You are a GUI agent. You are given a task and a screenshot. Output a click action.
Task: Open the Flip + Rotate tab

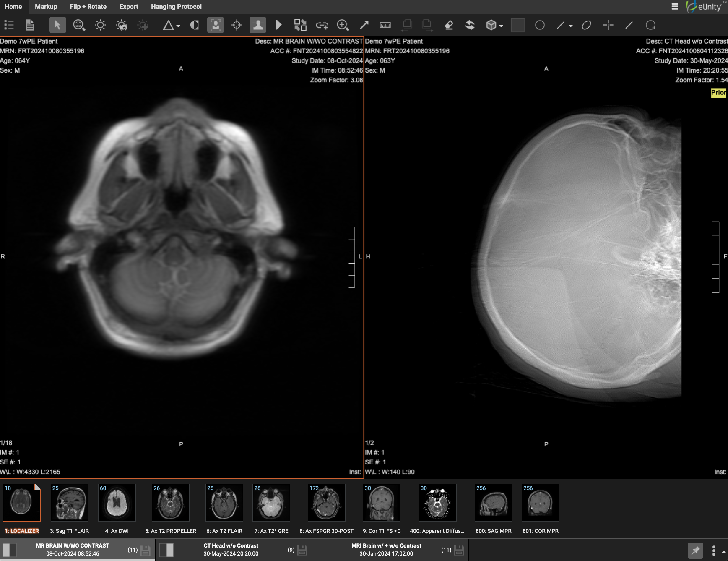pyautogui.click(x=88, y=7)
